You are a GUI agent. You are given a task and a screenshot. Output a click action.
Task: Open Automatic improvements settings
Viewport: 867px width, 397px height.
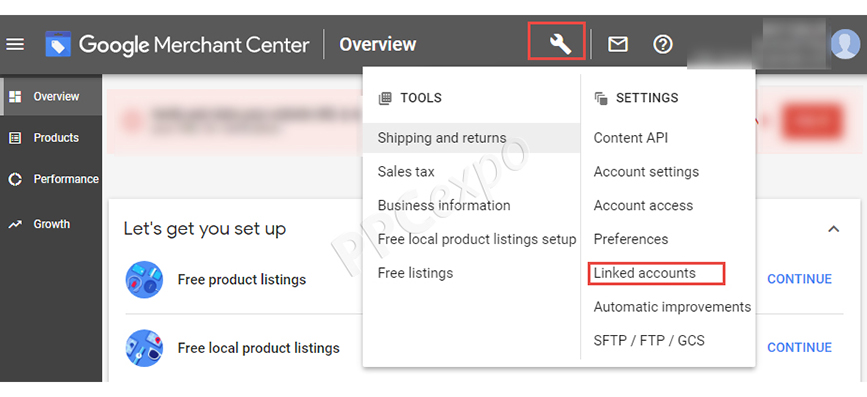[x=672, y=306]
